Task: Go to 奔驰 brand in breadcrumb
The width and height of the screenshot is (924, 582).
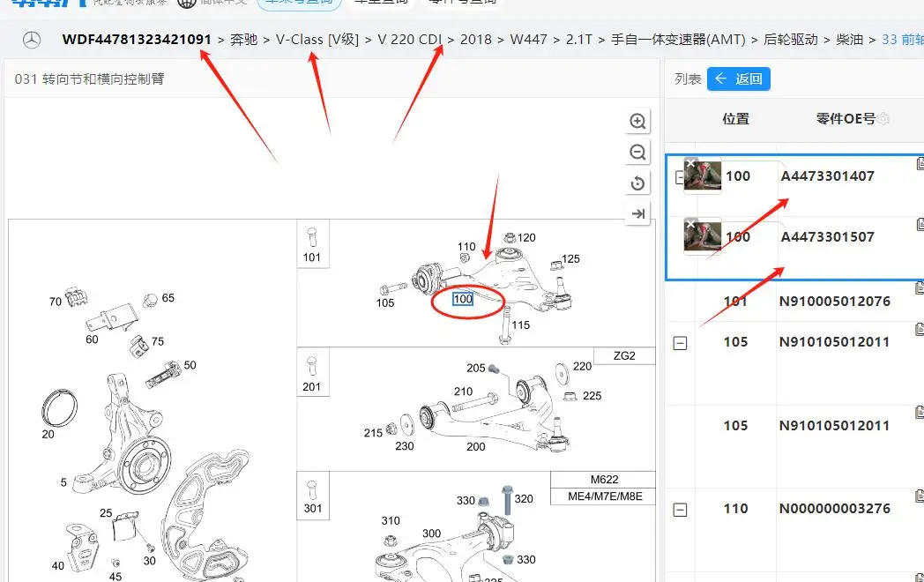Action: (x=244, y=40)
